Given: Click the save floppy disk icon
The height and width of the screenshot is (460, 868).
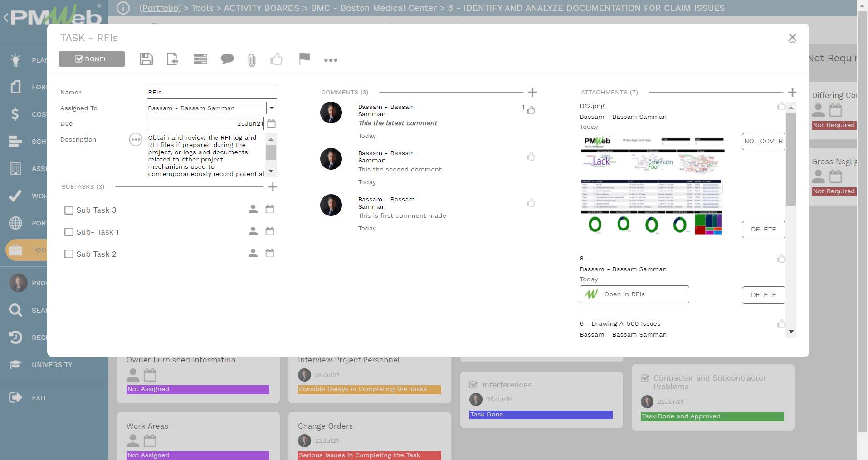Looking at the screenshot, I should pyautogui.click(x=146, y=59).
